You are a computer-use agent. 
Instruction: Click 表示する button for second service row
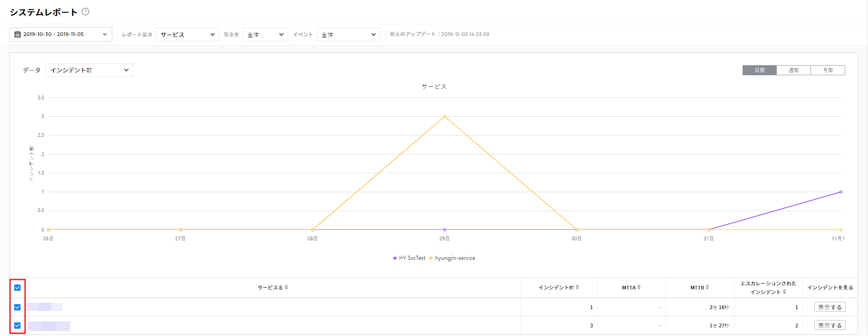[830, 326]
